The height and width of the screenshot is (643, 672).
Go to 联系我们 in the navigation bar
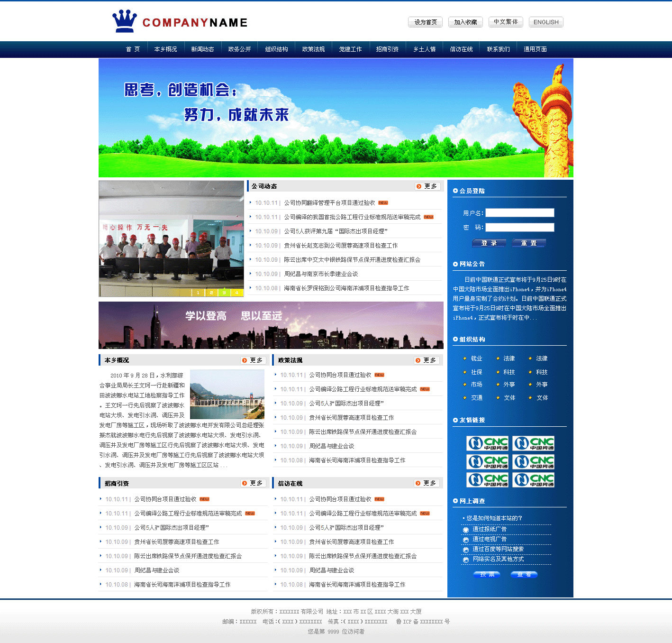[498, 49]
